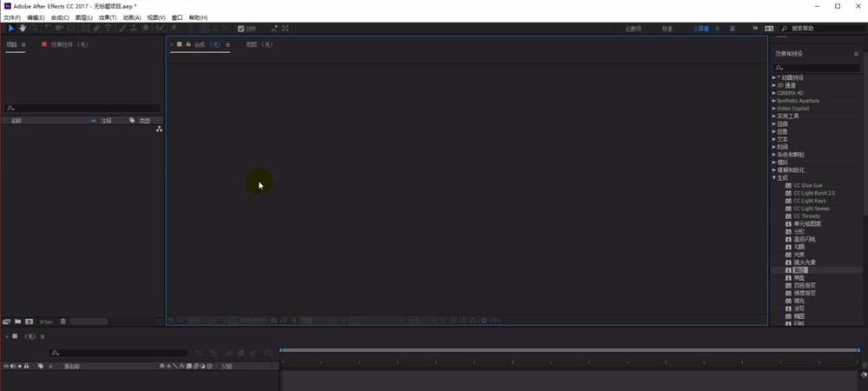Viewport: 868px width, 391px height.
Task: Toggle the timeline video eye column icon
Action: (6, 366)
